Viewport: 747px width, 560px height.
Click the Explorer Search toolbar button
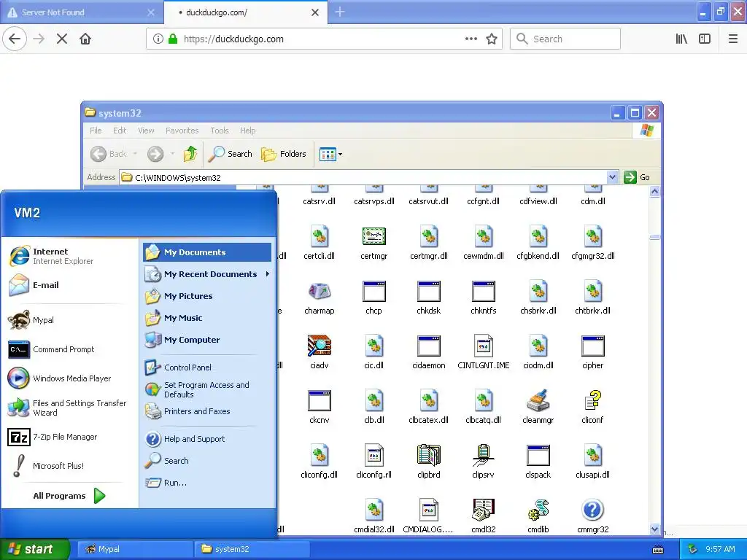[231, 154]
